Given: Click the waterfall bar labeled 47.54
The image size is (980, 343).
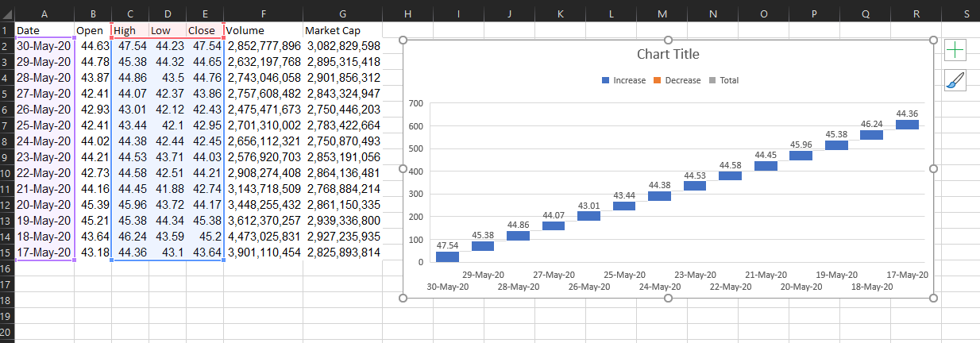Looking at the screenshot, I should tap(448, 256).
